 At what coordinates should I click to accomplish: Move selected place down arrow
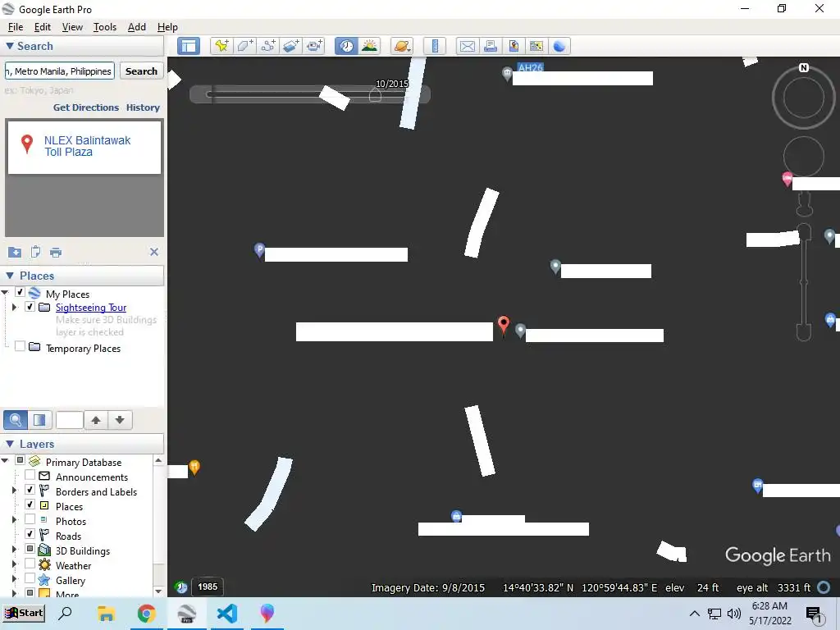[120, 420]
